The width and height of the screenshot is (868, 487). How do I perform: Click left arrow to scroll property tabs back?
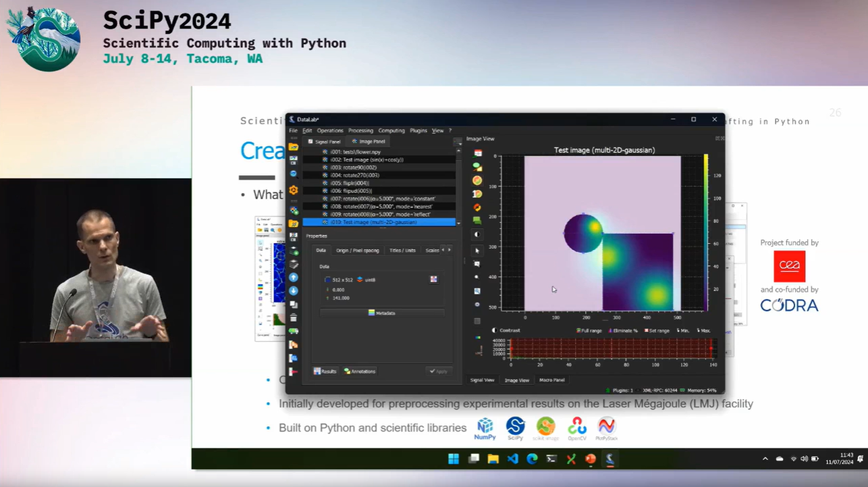click(x=443, y=249)
